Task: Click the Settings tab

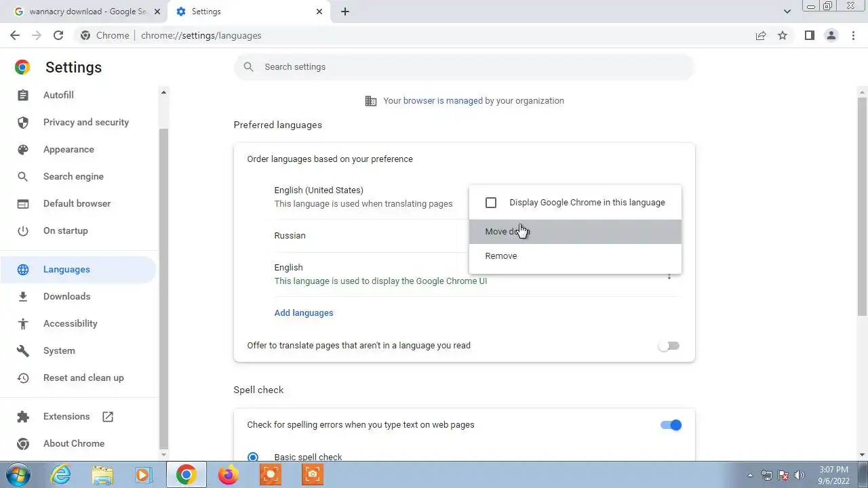Action: 248,12
